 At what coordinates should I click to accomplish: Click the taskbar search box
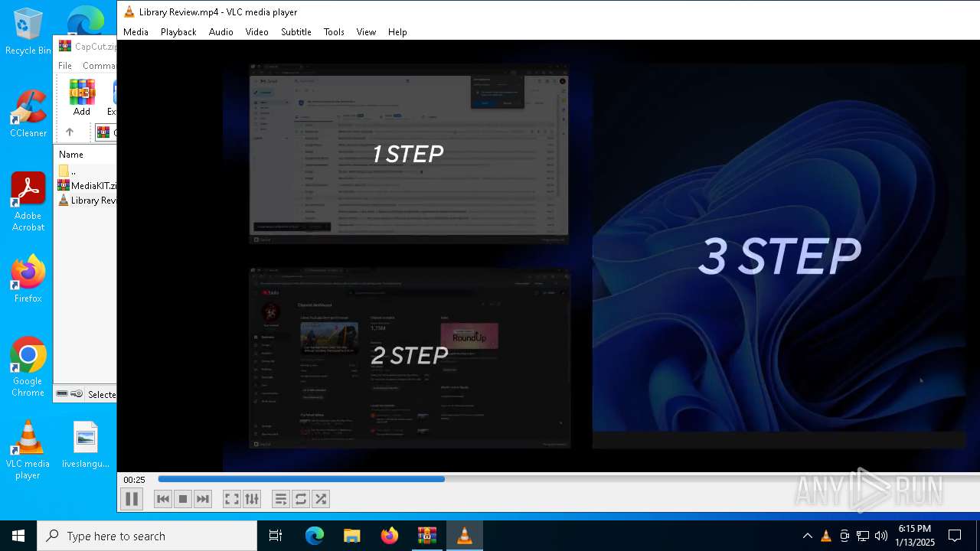147,536
